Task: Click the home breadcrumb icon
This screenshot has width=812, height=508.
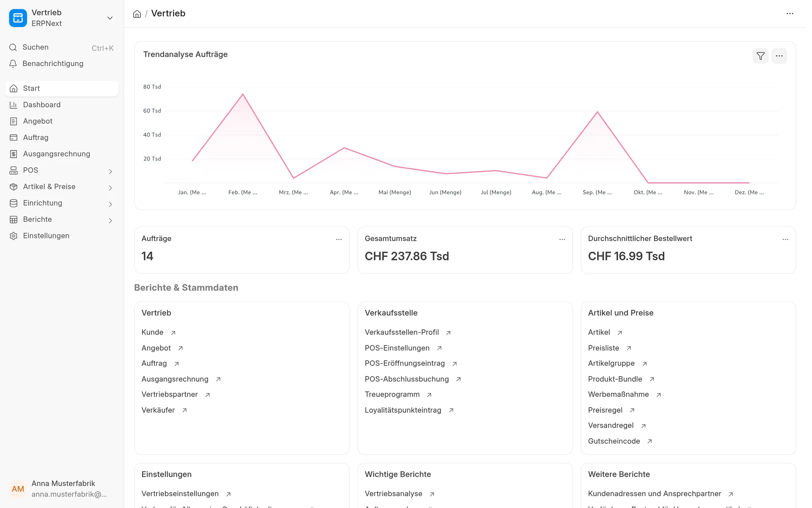Action: click(137, 14)
